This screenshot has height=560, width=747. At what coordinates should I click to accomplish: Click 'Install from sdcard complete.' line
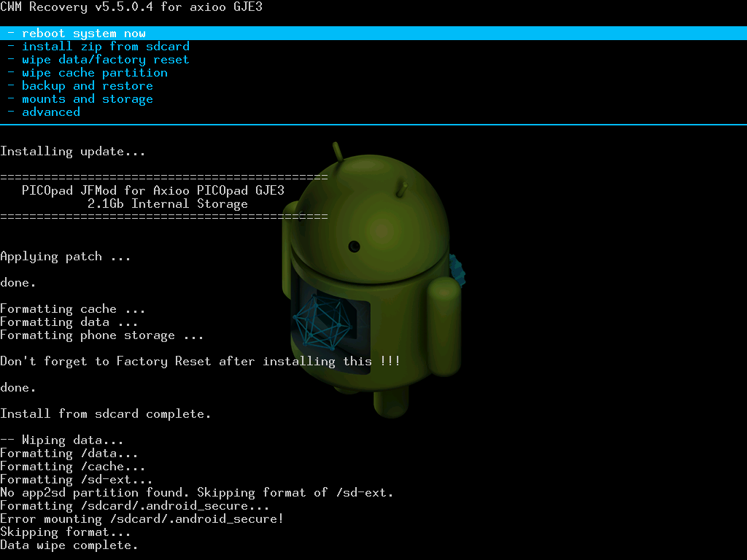pyautogui.click(x=105, y=414)
